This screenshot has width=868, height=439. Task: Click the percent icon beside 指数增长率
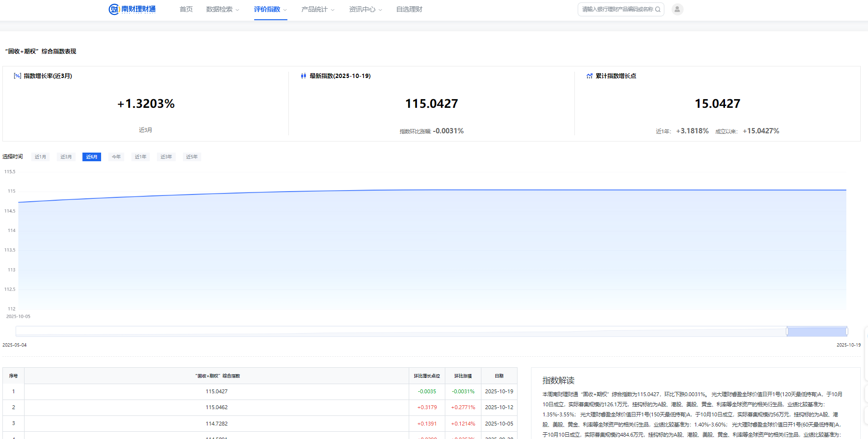pyautogui.click(x=17, y=76)
